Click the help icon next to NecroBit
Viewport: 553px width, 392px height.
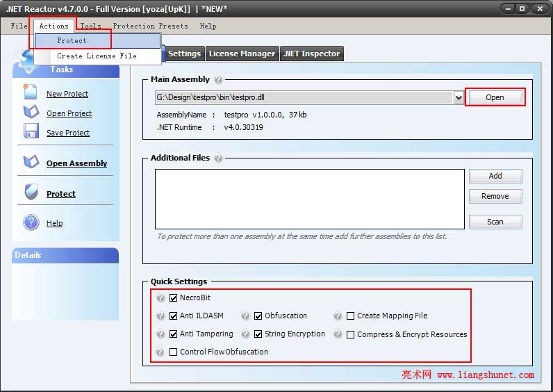click(x=160, y=298)
